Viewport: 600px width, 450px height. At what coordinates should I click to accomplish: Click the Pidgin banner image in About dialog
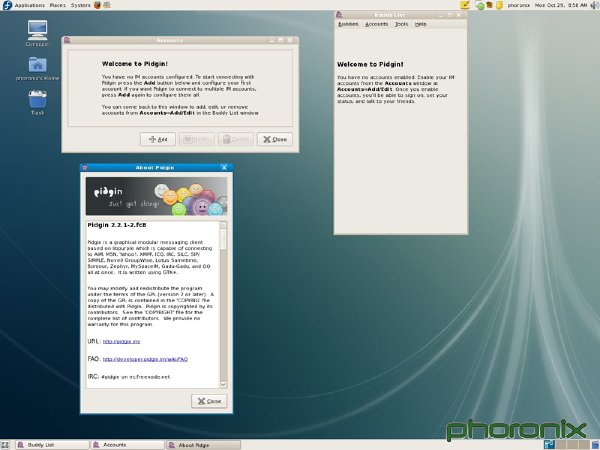coord(157,196)
